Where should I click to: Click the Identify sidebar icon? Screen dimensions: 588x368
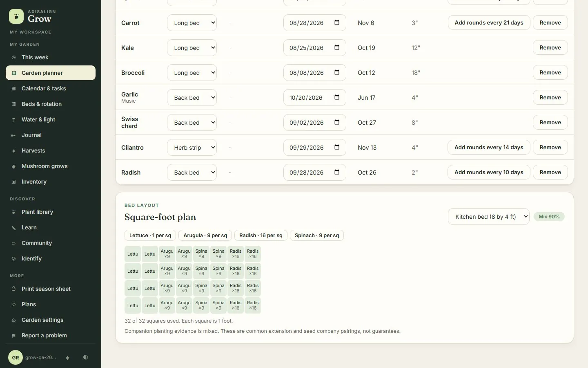pyautogui.click(x=13, y=259)
